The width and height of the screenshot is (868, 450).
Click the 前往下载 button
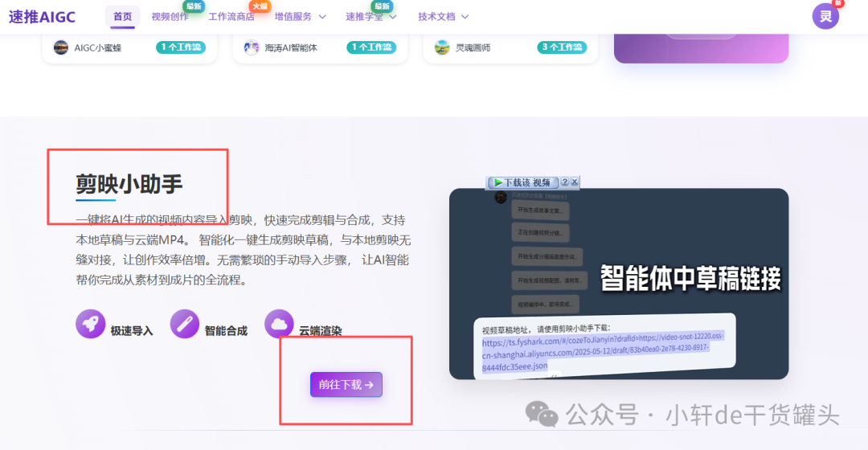(346, 385)
